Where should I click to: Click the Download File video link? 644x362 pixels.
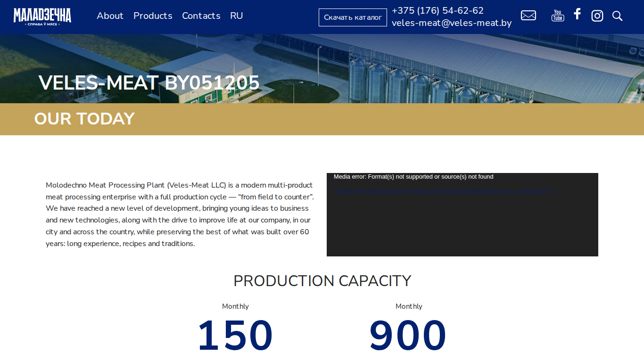[x=444, y=191]
